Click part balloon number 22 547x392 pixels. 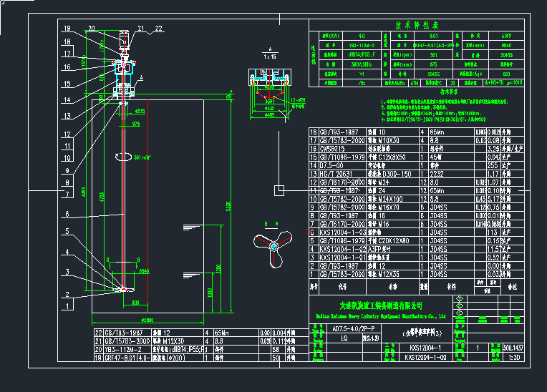pyautogui.click(x=158, y=29)
